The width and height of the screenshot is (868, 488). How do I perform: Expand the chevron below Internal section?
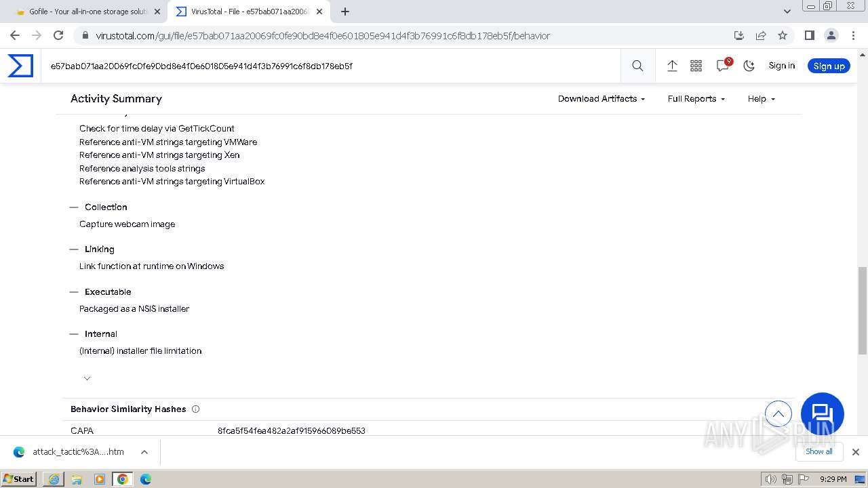(87, 378)
